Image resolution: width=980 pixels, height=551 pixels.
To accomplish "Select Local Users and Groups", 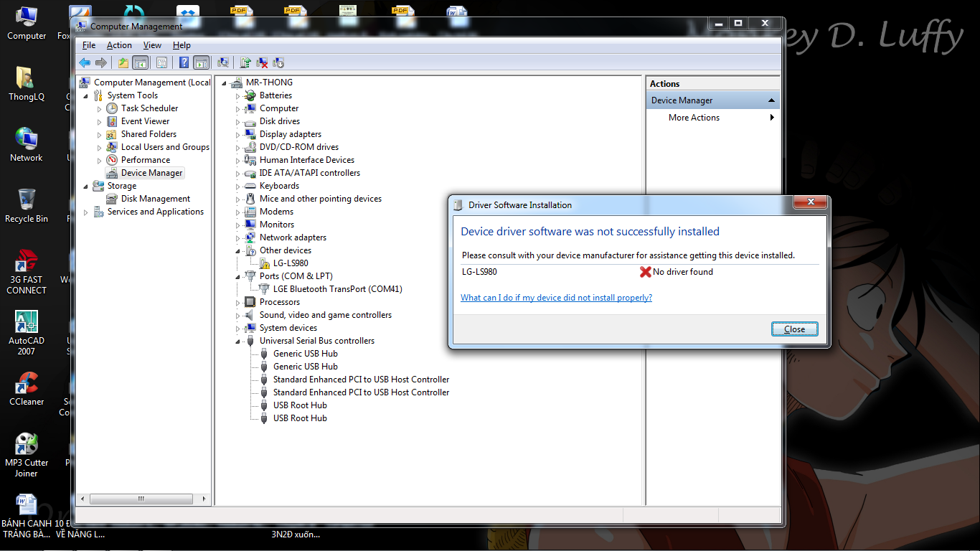I will 165,147.
